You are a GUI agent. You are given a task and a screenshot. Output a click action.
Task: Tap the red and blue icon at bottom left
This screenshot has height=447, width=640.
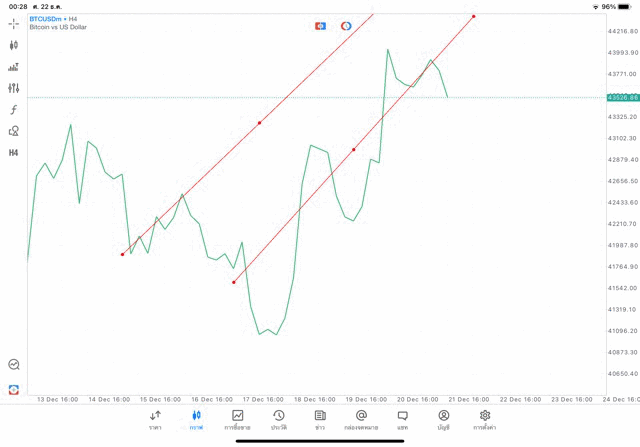click(x=14, y=389)
